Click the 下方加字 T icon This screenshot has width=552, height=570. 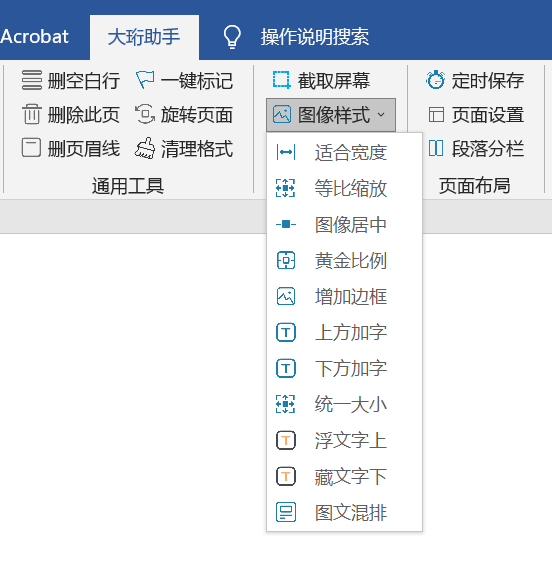coord(286,368)
